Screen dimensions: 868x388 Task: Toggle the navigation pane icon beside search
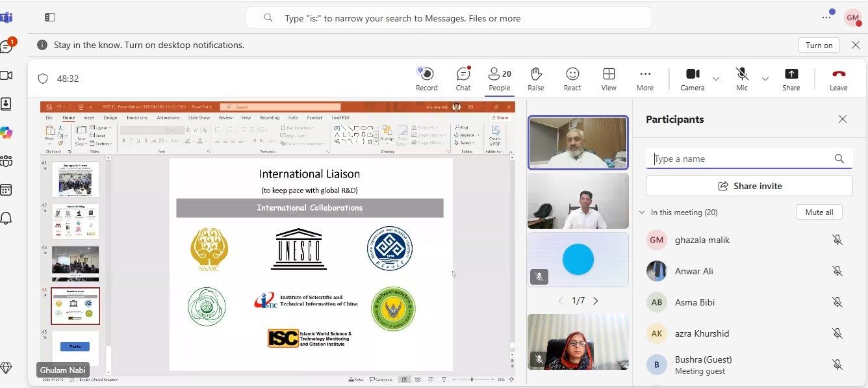click(x=50, y=18)
